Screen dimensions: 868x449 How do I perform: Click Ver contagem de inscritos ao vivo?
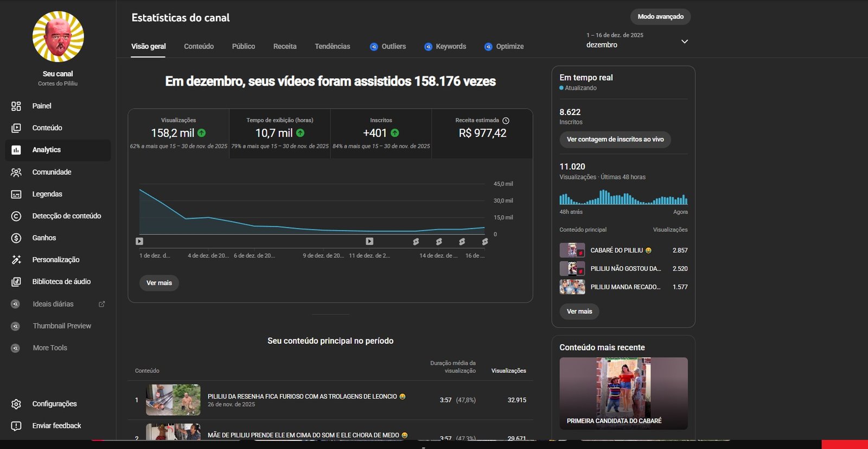615,140
